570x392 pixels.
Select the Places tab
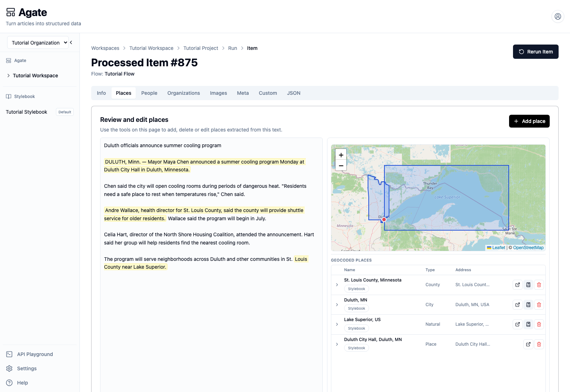coord(124,93)
